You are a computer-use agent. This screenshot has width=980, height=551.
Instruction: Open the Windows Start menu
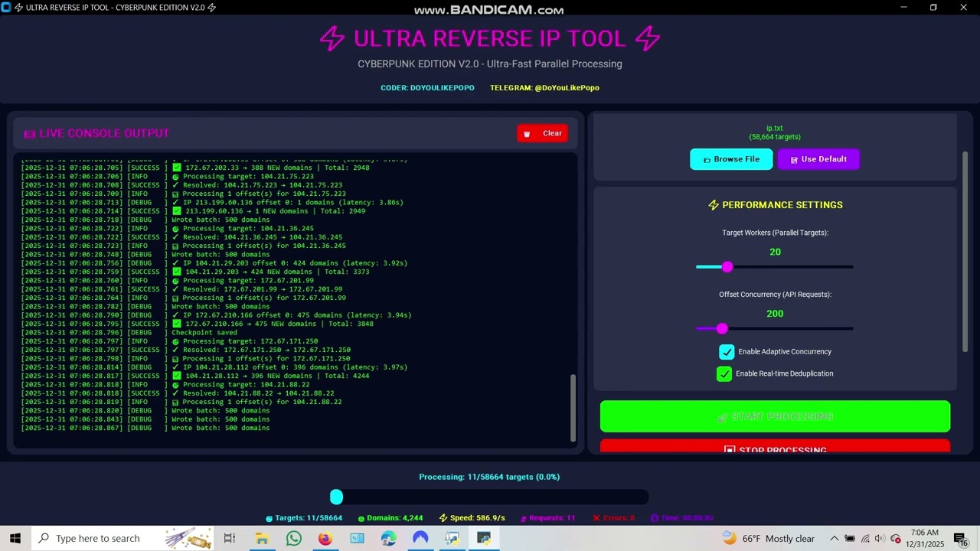(x=15, y=538)
